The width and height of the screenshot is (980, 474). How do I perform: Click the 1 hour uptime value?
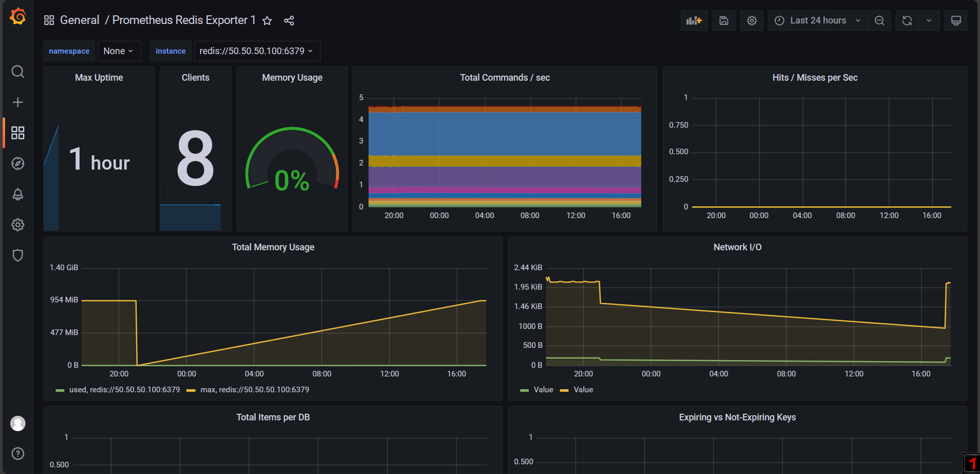click(100, 160)
